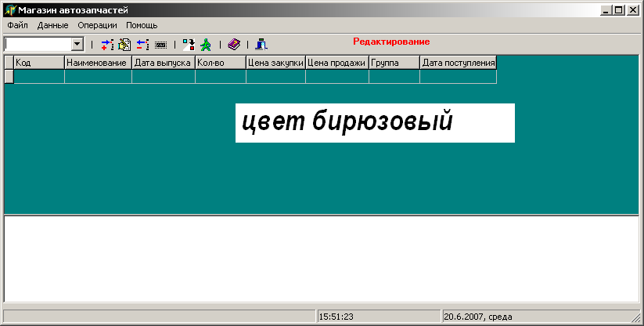
Task: Open the Операции menu
Action: coord(97,26)
